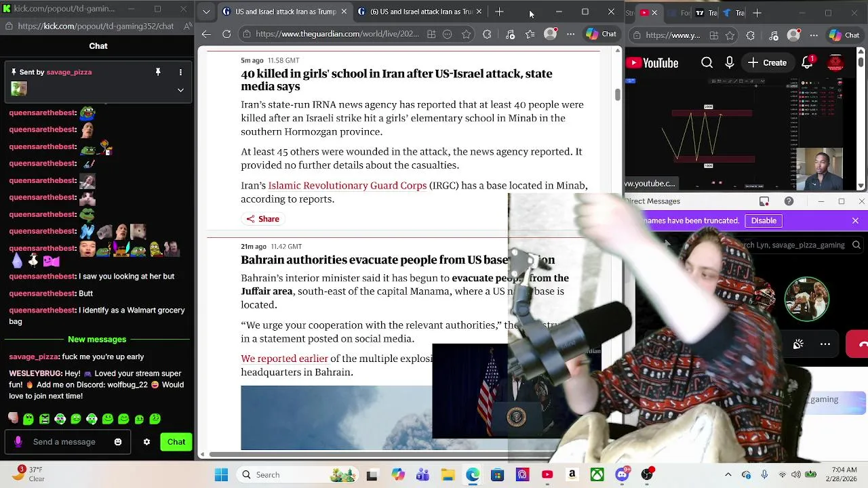Image resolution: width=868 pixels, height=488 pixels.
Task: Reload the Guardian page
Action: [226, 34]
